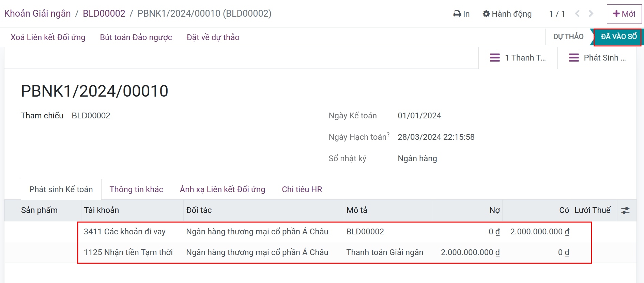Viewport: 644px width, 283px height.
Task: Navigate to BLD00002 breadcrumb link
Action: [x=104, y=14]
